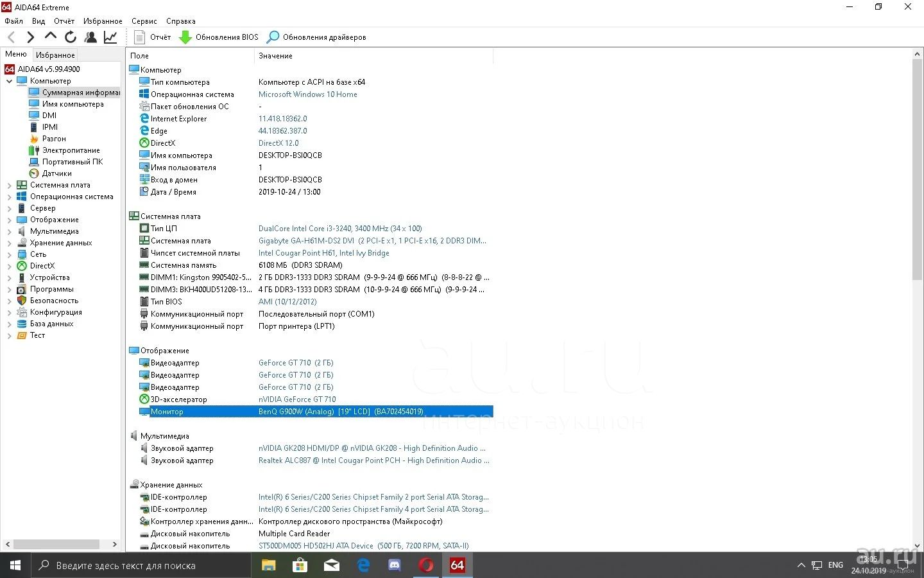Open the Отчёт menu in menu bar
The height and width of the screenshot is (578, 924).
64,21
